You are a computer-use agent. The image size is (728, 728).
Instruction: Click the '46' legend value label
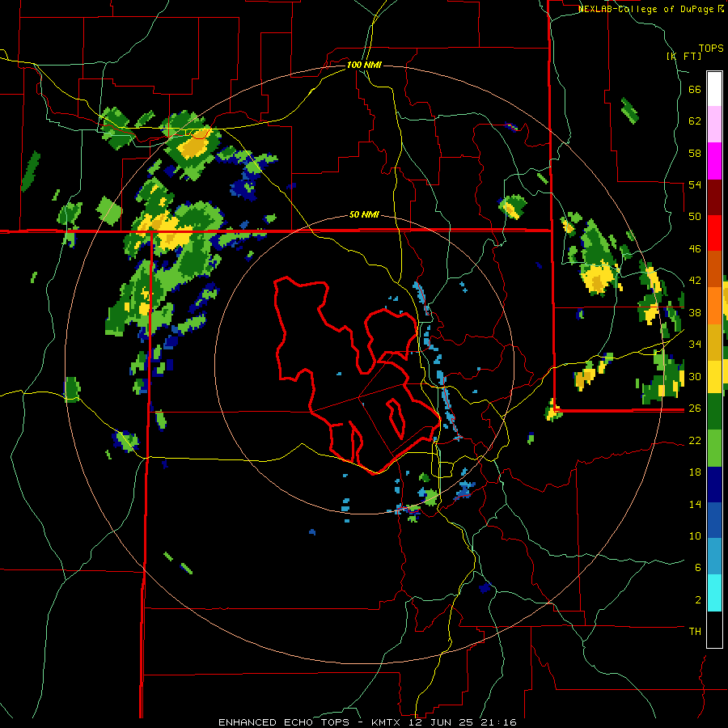click(695, 249)
